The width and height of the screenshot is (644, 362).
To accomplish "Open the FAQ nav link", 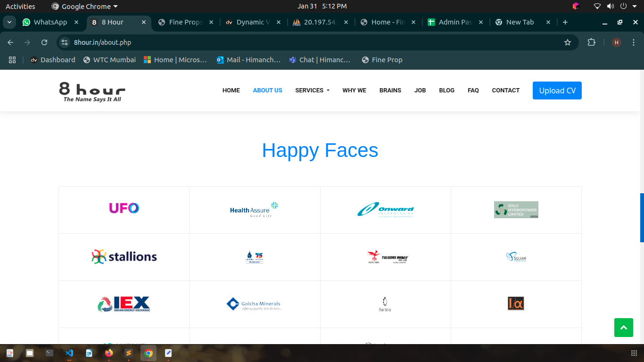I will pos(473,90).
